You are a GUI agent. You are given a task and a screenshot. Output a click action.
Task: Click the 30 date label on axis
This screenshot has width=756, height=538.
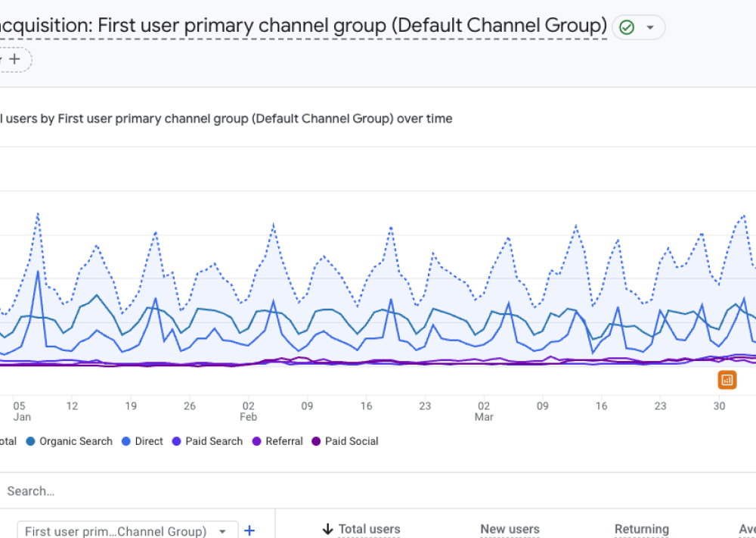[719, 406]
